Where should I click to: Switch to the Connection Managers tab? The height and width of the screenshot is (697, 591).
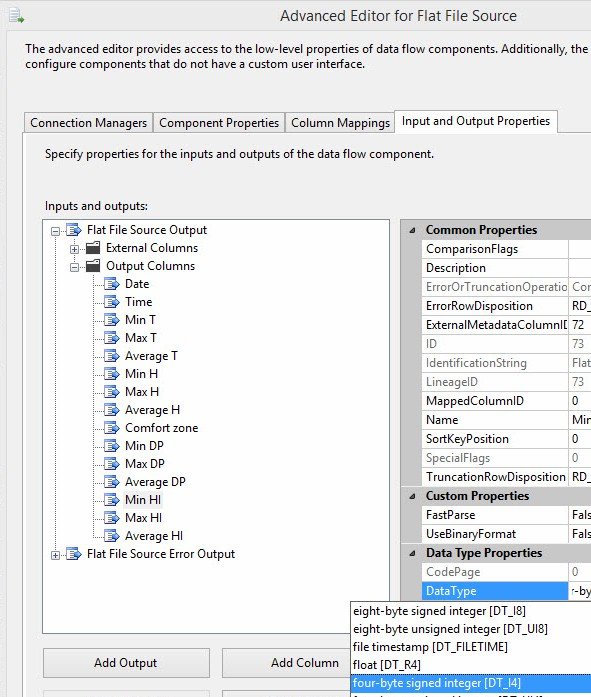point(88,123)
